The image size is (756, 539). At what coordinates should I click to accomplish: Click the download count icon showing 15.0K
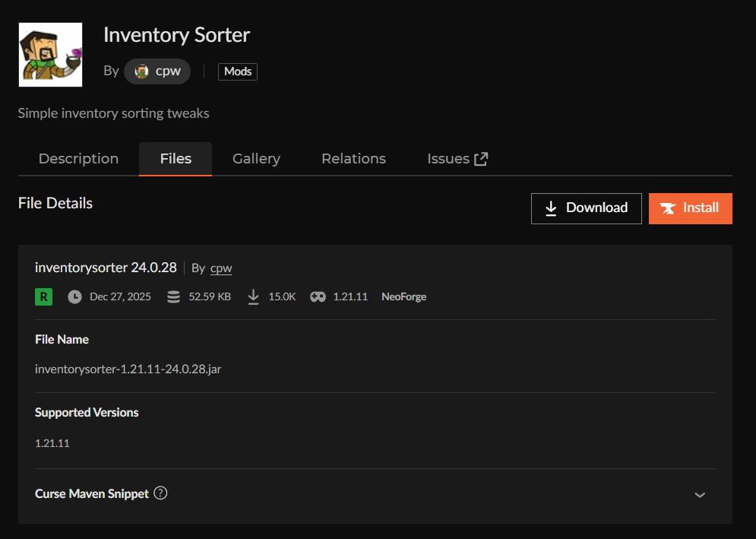tap(253, 296)
